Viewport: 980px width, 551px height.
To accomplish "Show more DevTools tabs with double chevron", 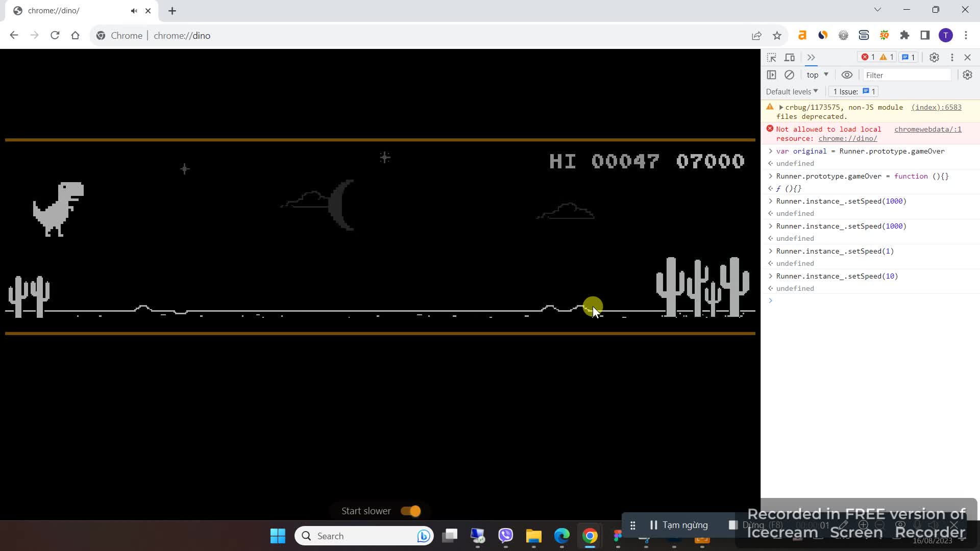I will pos(811,57).
